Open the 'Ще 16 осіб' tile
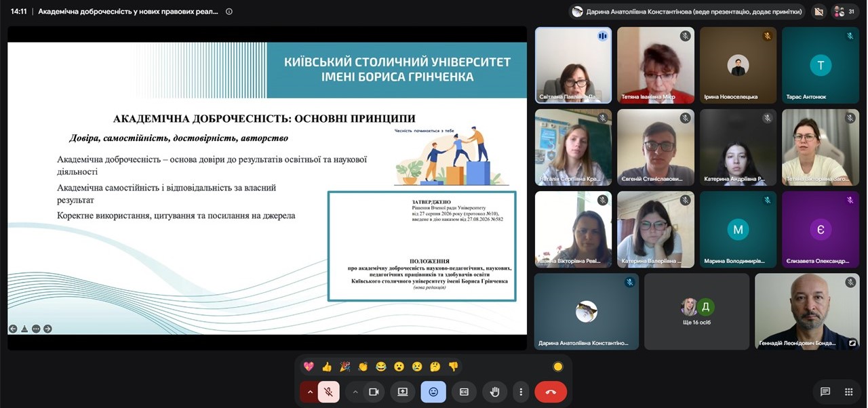 tap(696, 311)
